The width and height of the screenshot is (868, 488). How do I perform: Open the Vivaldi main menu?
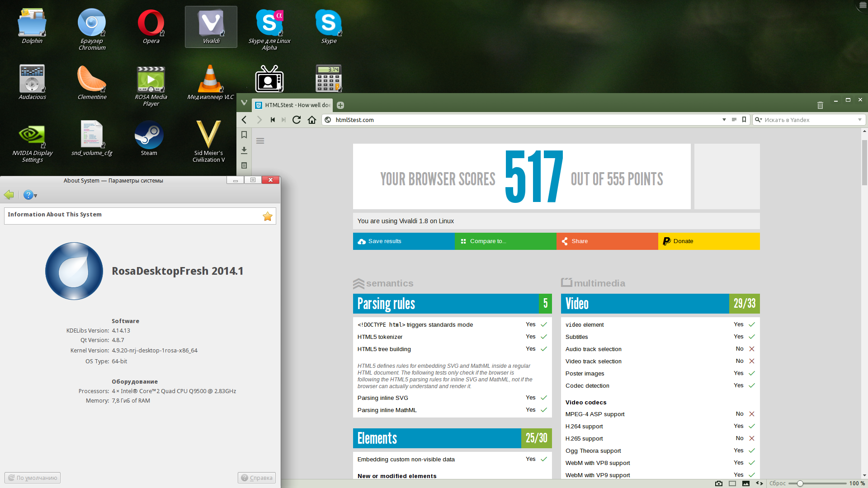click(244, 103)
